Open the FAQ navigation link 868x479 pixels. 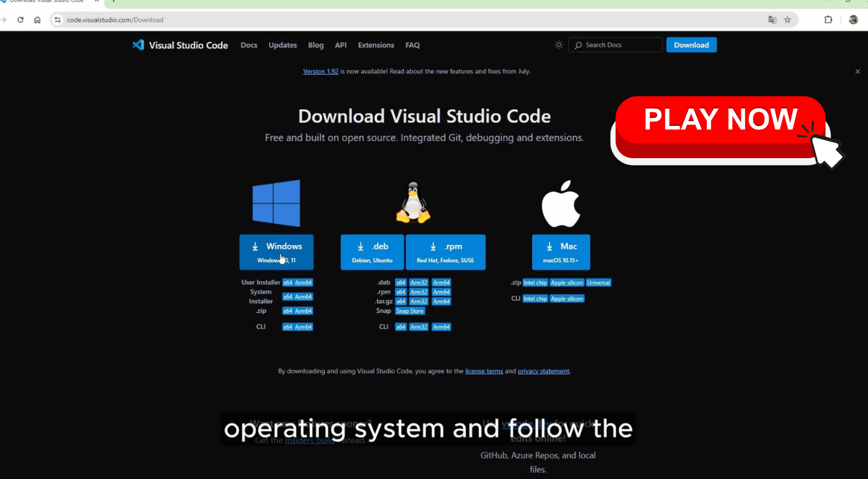(412, 45)
